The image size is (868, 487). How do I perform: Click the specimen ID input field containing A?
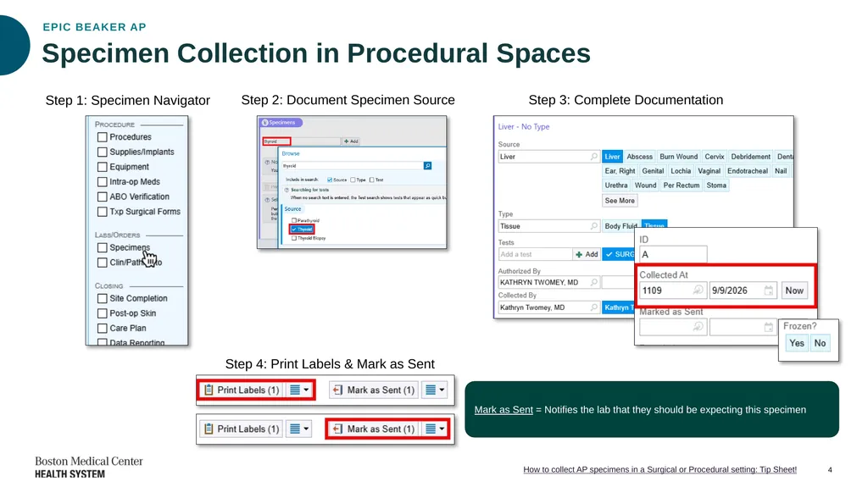673,254
